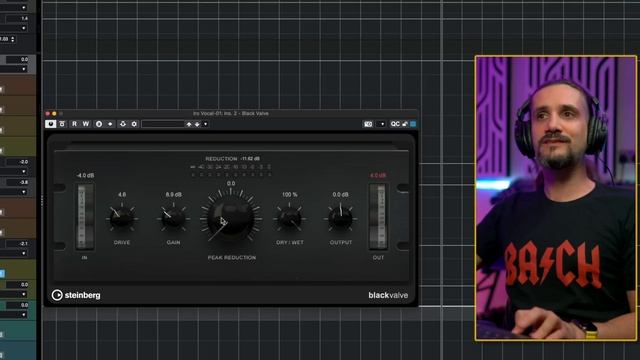Click the large PEAK REDUCTION knob
Screen dimensions: 640x360
tap(231, 219)
